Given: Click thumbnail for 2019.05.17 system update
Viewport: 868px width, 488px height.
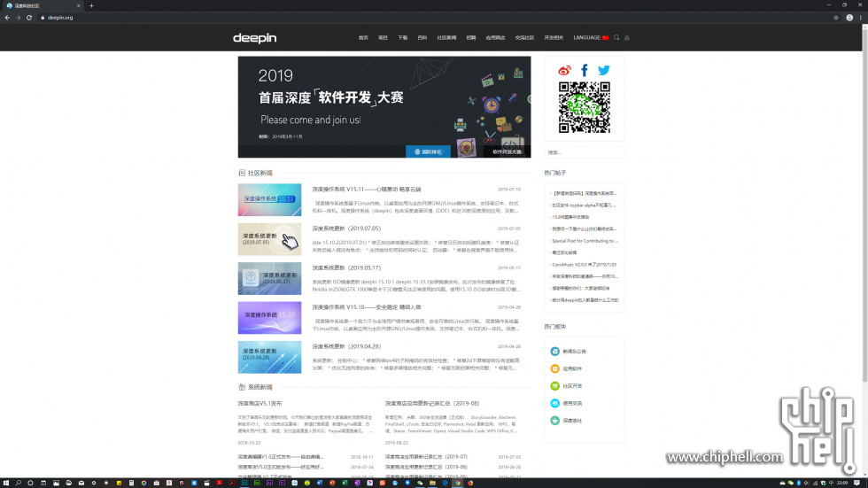Looking at the screenshot, I should click(269, 278).
